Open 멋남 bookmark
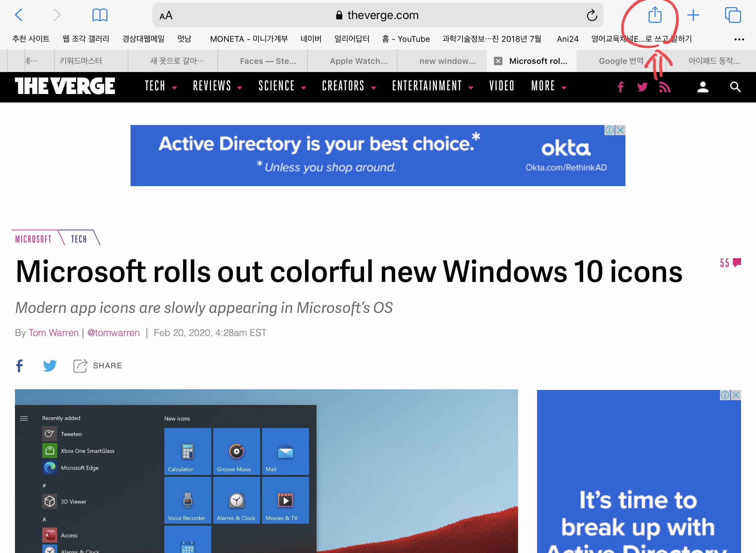The width and height of the screenshot is (756, 553). (184, 39)
